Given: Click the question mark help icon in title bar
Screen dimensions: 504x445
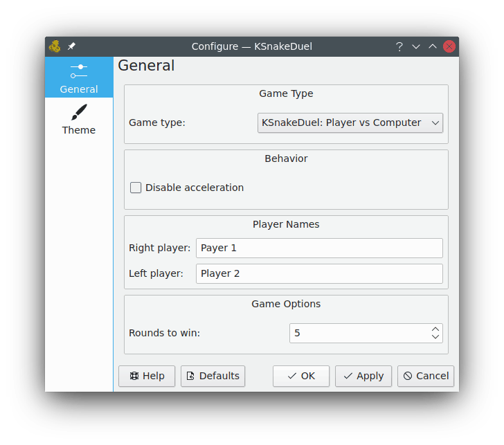Looking at the screenshot, I should pos(399,46).
